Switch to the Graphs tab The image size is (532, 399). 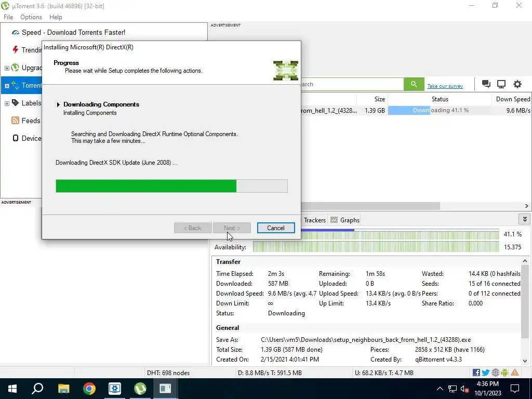point(345,220)
